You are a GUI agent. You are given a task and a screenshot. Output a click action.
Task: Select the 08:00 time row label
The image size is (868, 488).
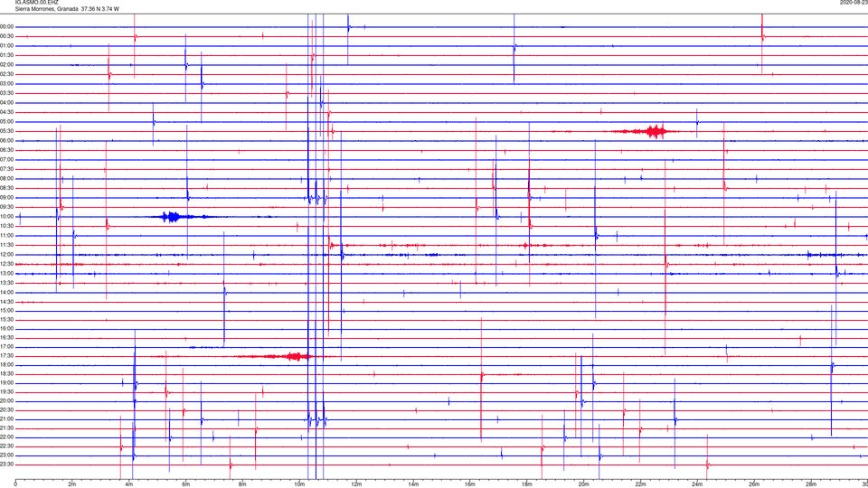pos(7,179)
